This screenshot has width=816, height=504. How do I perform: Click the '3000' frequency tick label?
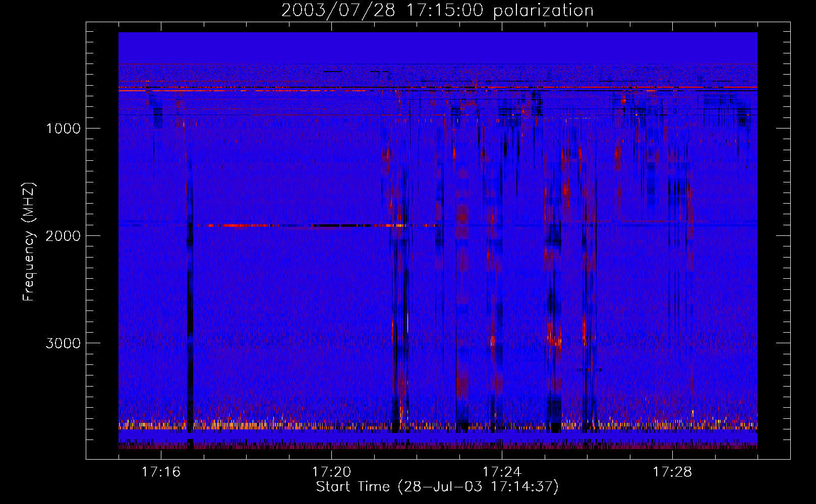tap(64, 343)
